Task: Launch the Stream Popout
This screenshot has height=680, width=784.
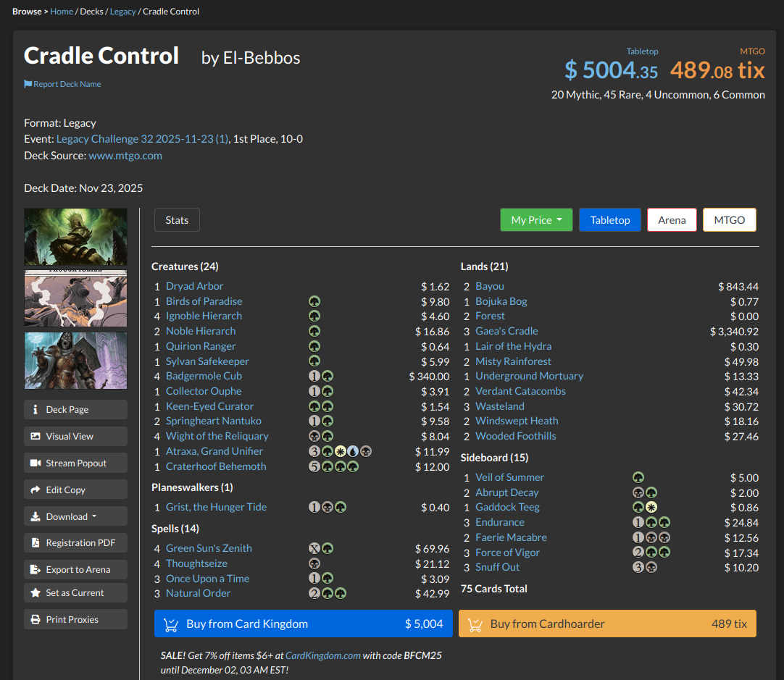Action: click(75, 463)
